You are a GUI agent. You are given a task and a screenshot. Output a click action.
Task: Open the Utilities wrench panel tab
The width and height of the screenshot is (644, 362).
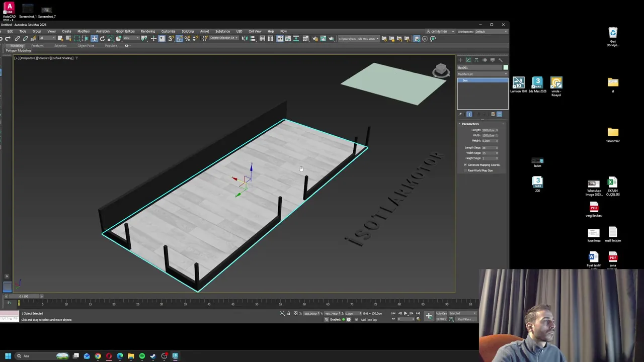coord(500,60)
